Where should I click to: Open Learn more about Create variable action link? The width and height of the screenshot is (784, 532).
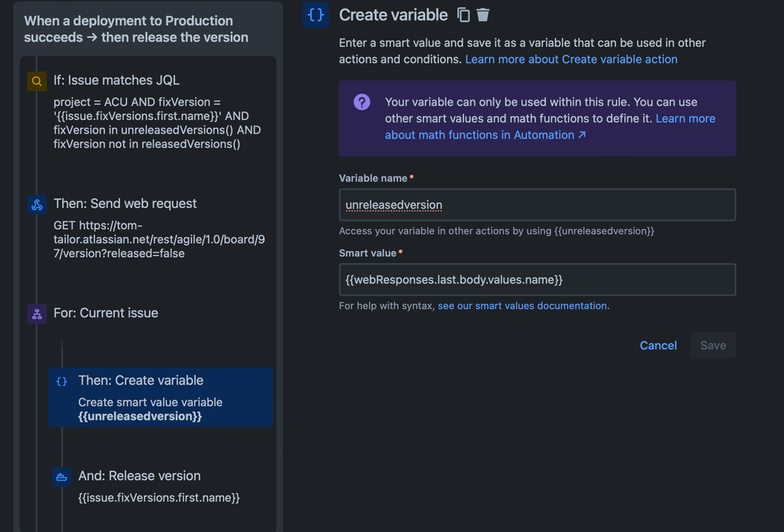[571, 60]
